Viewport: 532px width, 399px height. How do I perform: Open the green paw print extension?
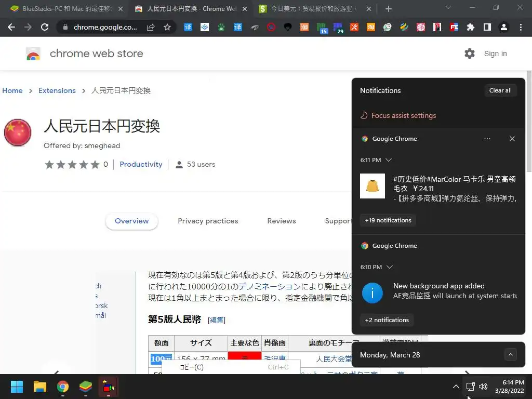click(221, 27)
